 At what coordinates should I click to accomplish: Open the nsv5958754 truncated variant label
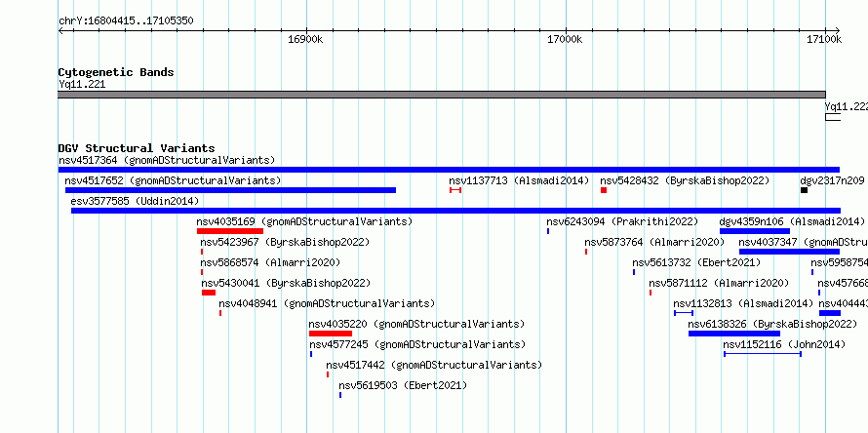click(x=839, y=262)
